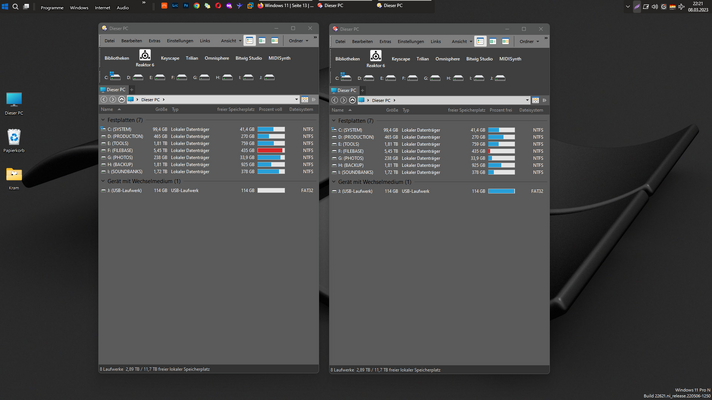This screenshot has height=400, width=712.
Task: Click G: drive button in right window toolbar
Action: point(435,77)
